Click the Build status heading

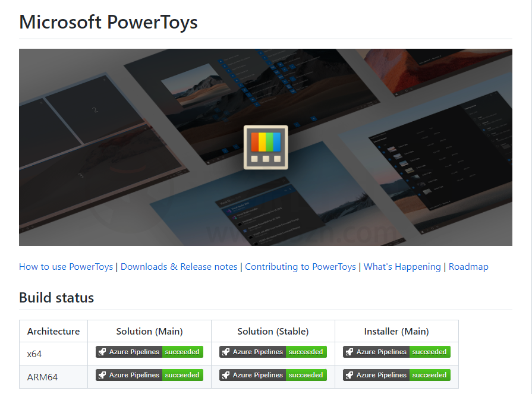pos(56,298)
